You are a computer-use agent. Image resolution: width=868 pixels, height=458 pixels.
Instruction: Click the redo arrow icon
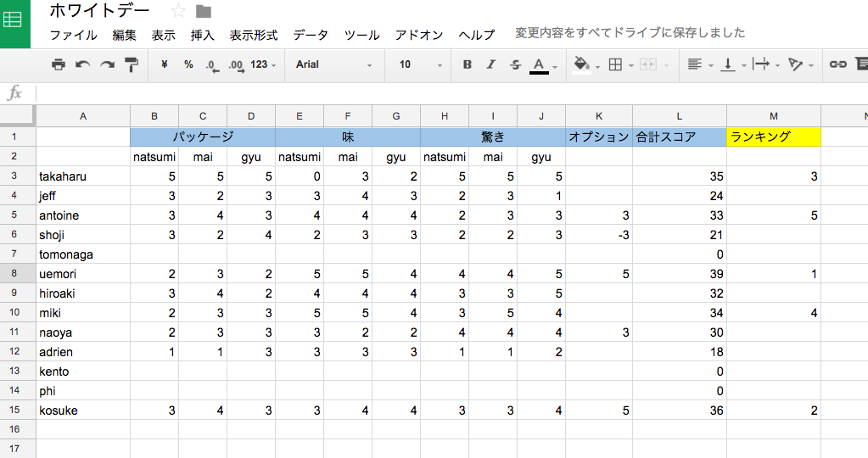[x=107, y=64]
